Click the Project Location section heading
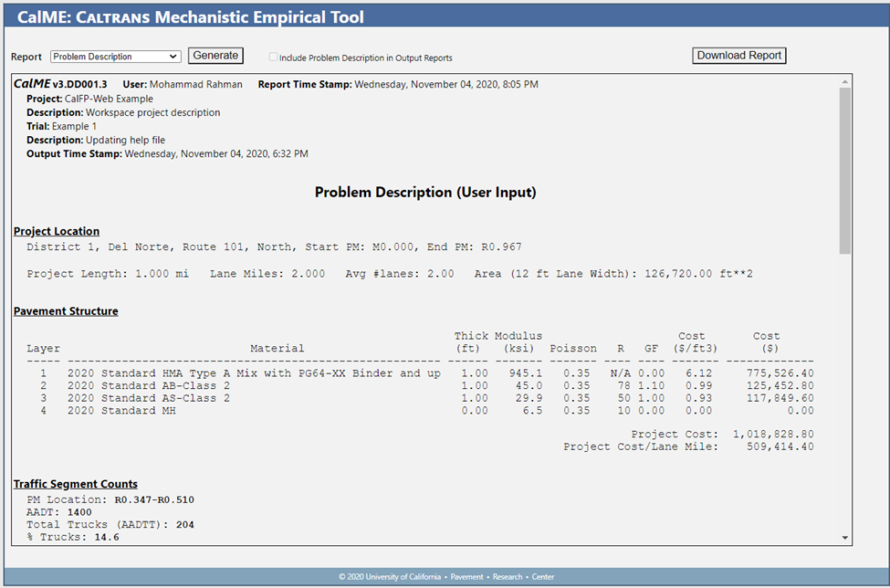 coord(57,232)
